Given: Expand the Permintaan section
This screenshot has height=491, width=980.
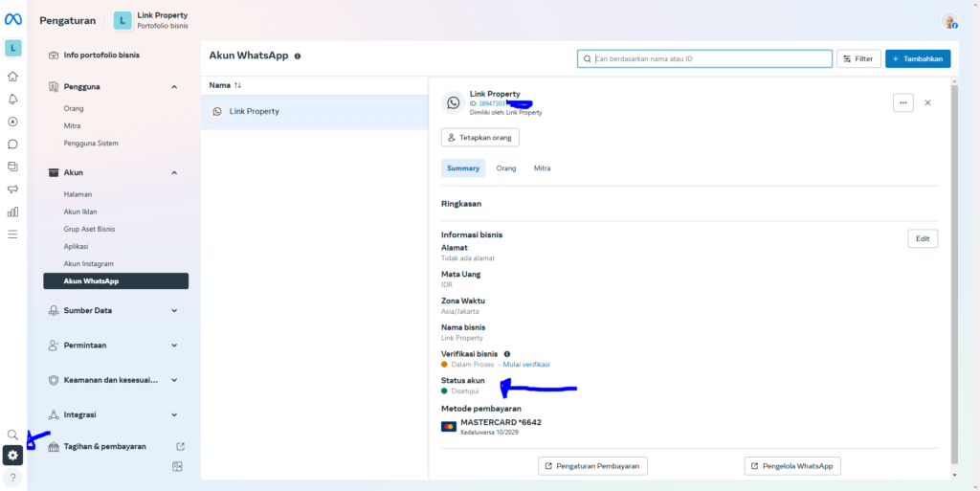Looking at the screenshot, I should 174,345.
